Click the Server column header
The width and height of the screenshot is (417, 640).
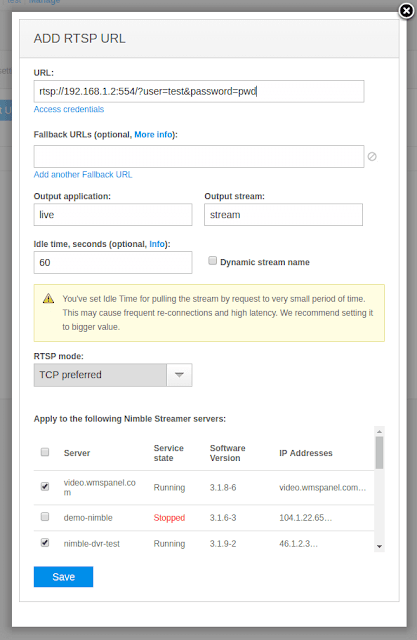77,453
